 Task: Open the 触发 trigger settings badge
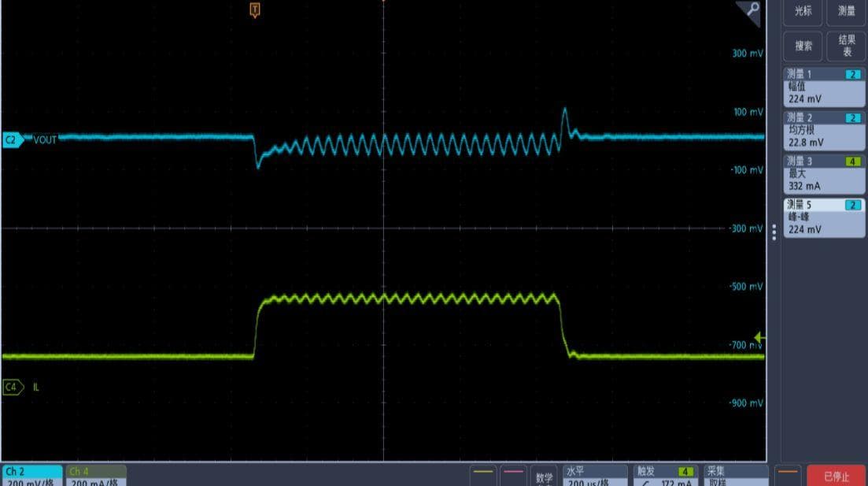click(665, 476)
